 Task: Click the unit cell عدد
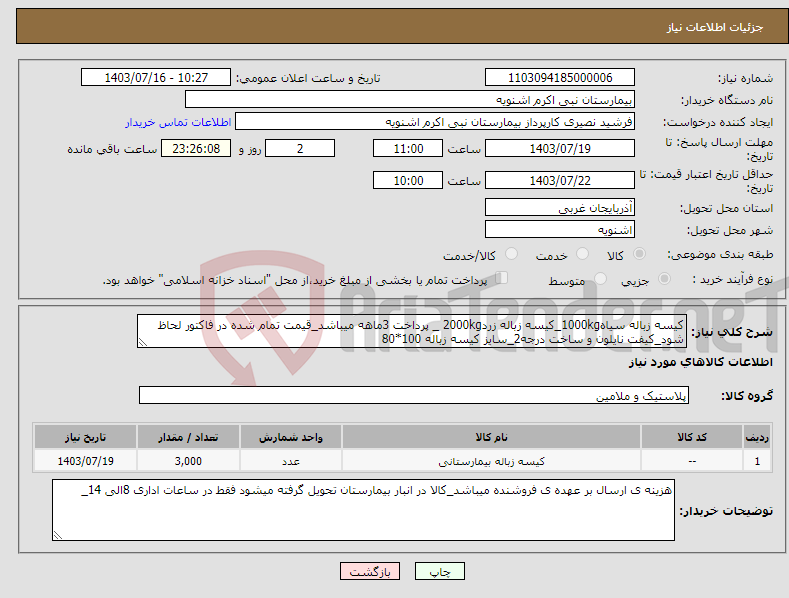(x=291, y=461)
